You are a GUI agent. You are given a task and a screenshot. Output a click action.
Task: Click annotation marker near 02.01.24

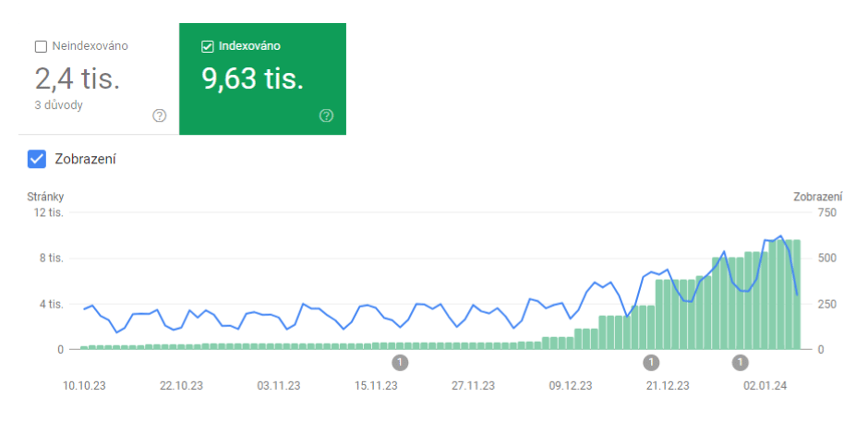click(741, 363)
